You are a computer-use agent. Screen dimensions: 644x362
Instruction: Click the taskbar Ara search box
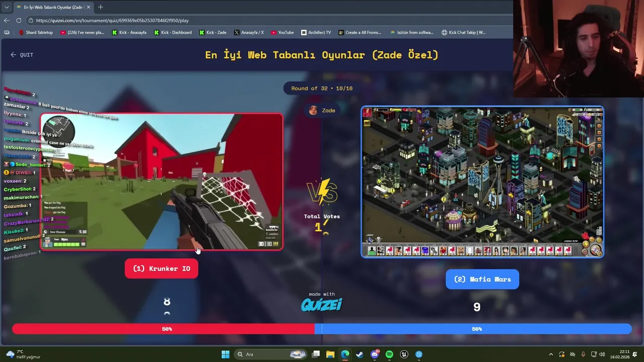click(x=271, y=354)
